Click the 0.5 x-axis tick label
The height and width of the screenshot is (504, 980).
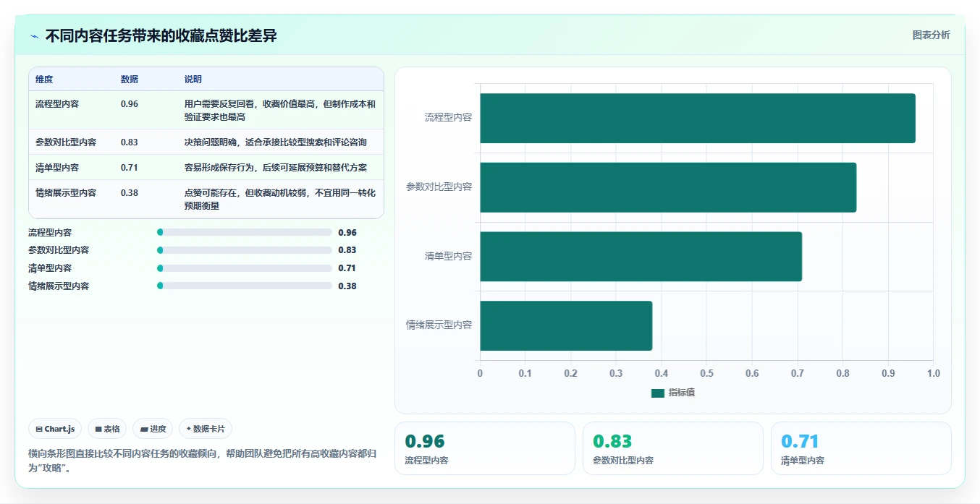pos(706,373)
